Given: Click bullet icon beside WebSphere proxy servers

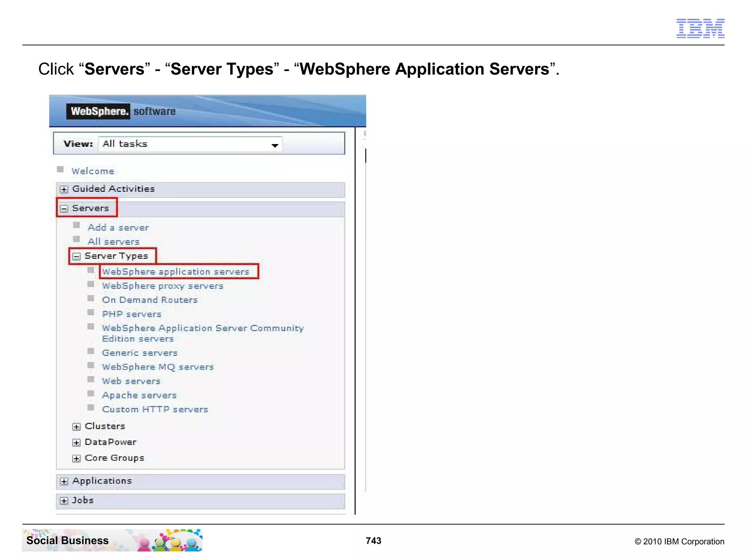Looking at the screenshot, I should (91, 284).
